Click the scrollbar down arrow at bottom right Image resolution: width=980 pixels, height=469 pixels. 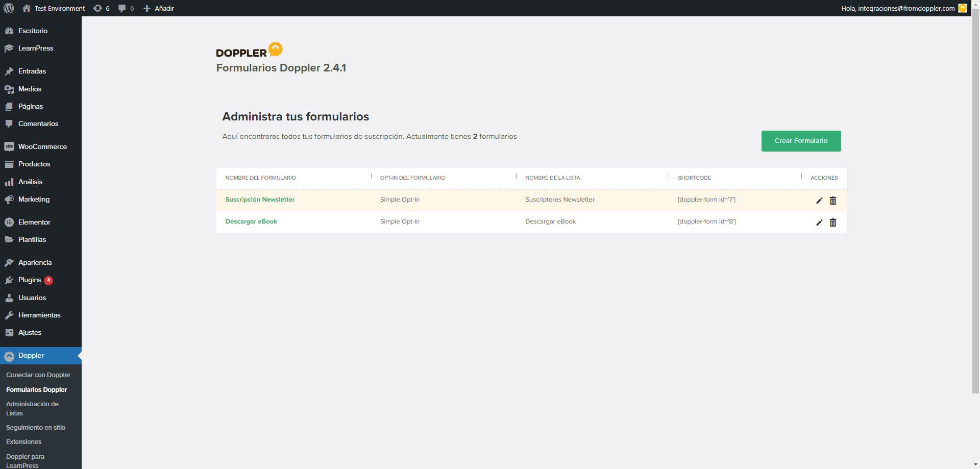click(975, 464)
